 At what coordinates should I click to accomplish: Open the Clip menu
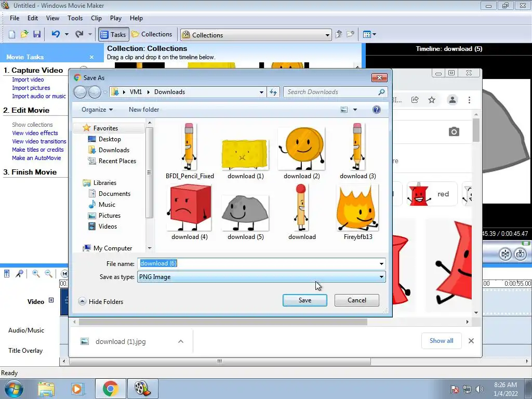pos(96,18)
